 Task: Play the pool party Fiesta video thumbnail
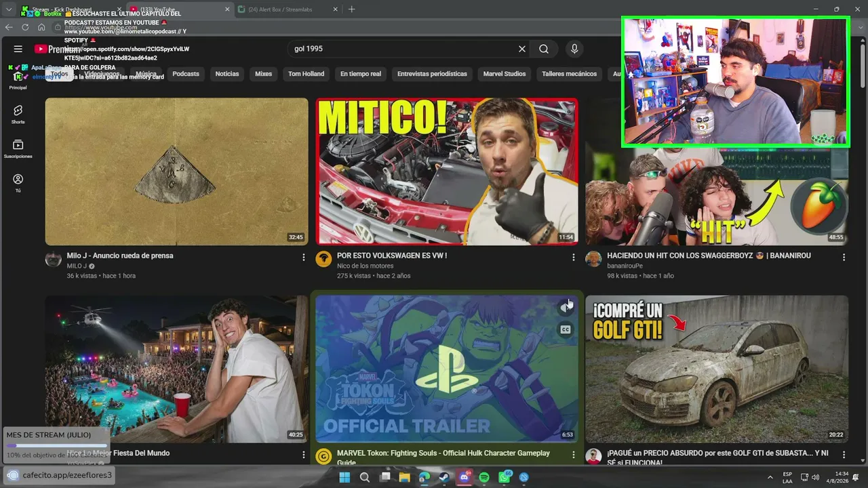176,369
